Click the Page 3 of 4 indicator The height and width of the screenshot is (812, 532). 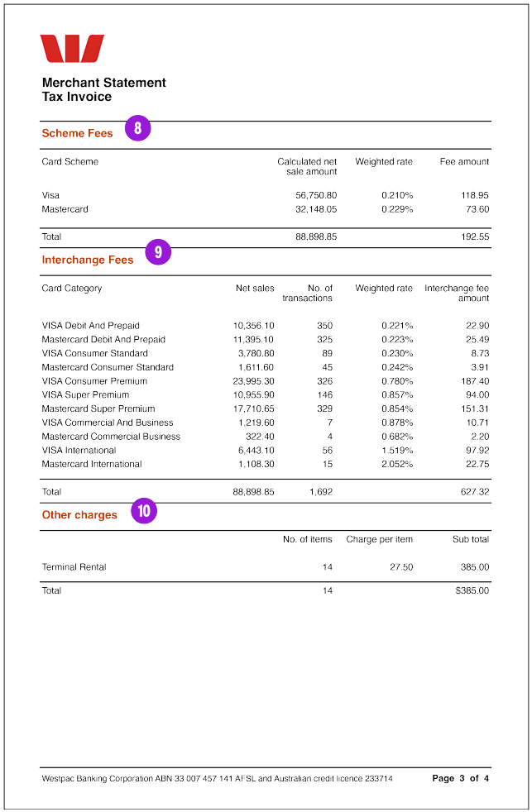[460, 778]
